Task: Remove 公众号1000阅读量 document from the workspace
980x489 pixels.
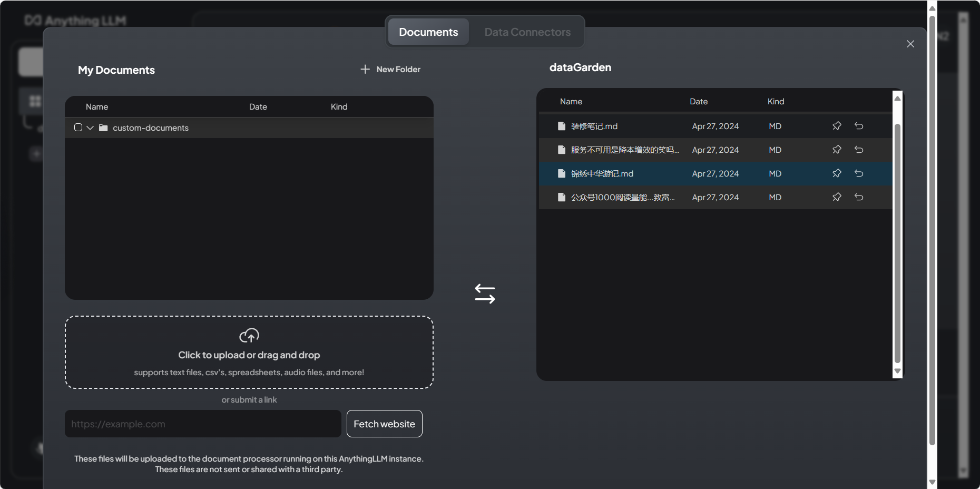Action: 859,197
